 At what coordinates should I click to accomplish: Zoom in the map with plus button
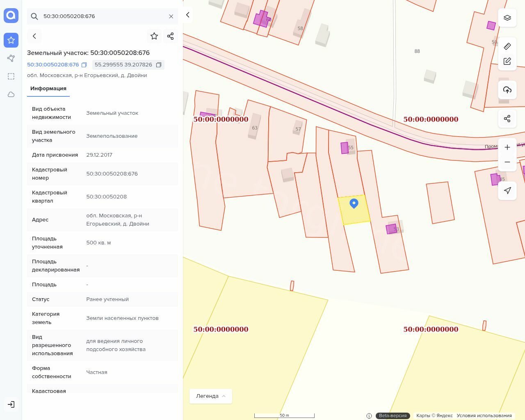(507, 147)
